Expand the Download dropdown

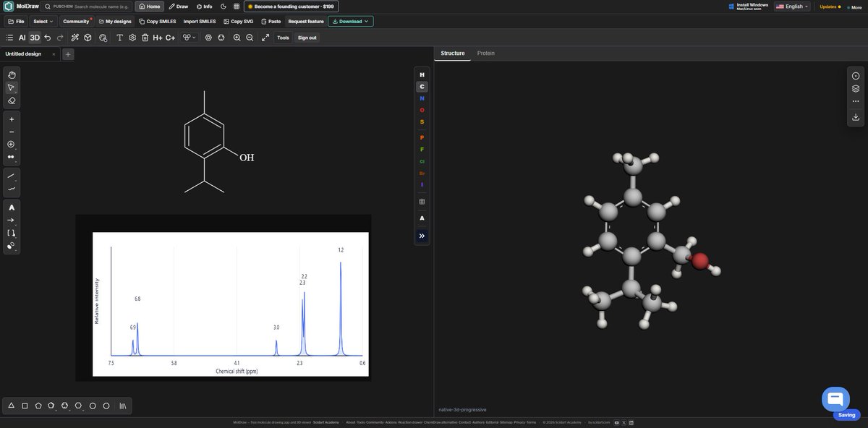351,22
